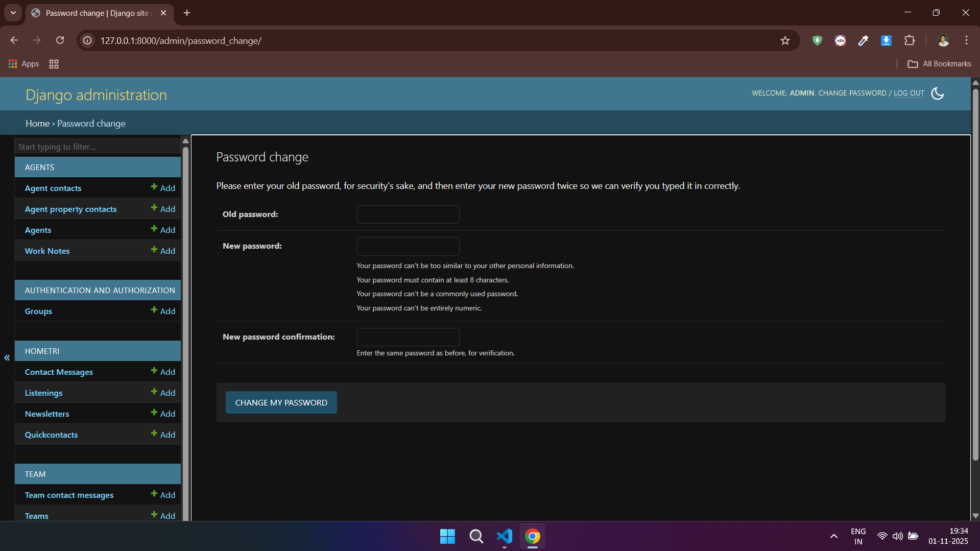Open the Contact Messages list
The height and width of the screenshot is (551, 980).
coord(59,372)
